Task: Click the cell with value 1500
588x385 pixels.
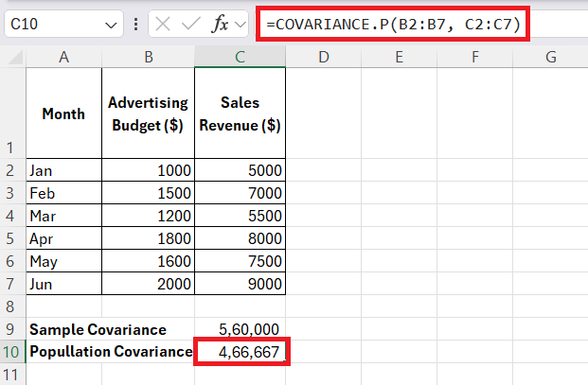Action: coord(148,193)
